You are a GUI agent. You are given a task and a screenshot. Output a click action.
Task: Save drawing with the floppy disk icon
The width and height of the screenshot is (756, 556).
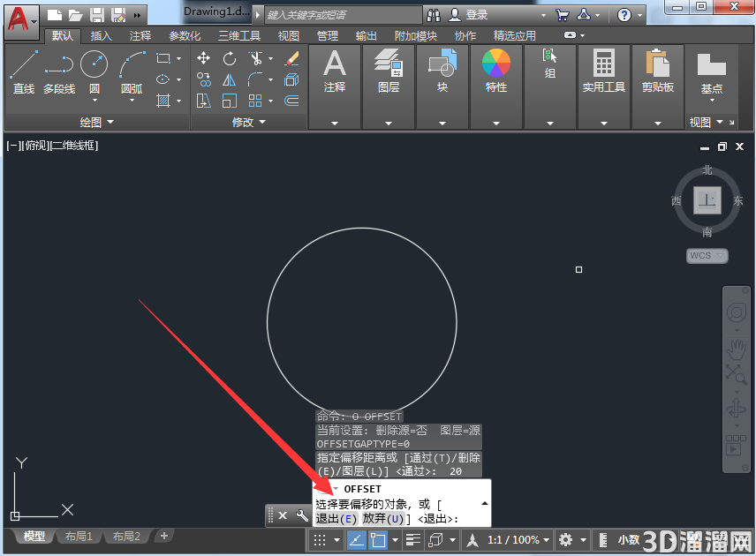click(x=97, y=15)
